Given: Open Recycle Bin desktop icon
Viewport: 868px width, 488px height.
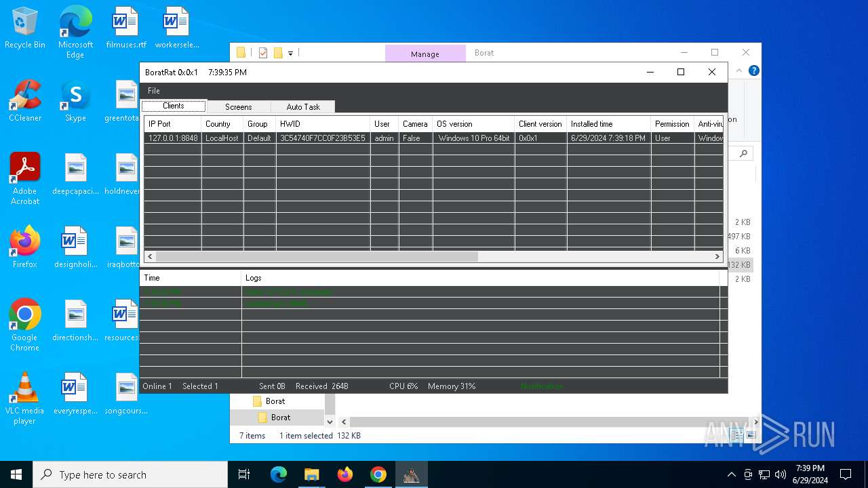Looking at the screenshot, I should pyautogui.click(x=25, y=28).
